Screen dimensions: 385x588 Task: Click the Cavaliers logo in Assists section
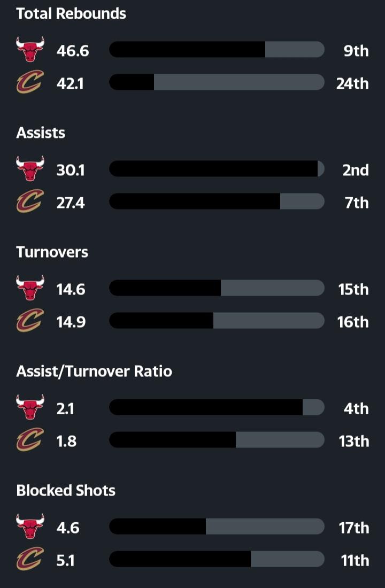pyautogui.click(x=30, y=202)
